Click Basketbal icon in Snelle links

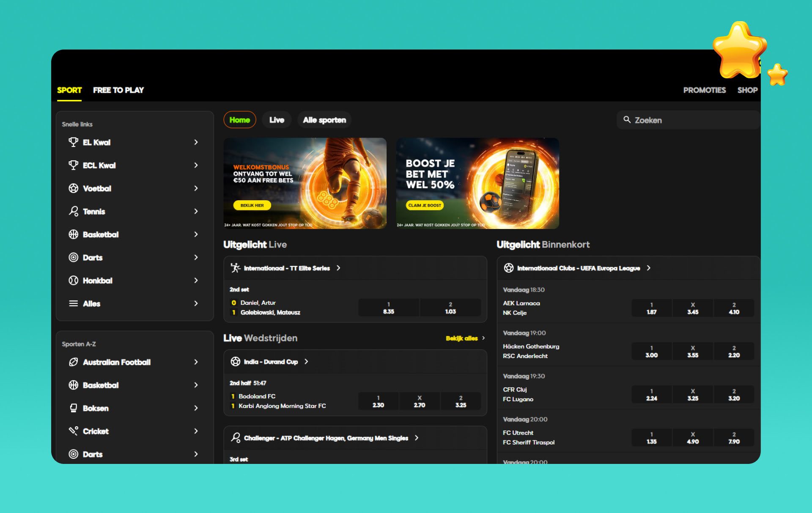tap(73, 234)
